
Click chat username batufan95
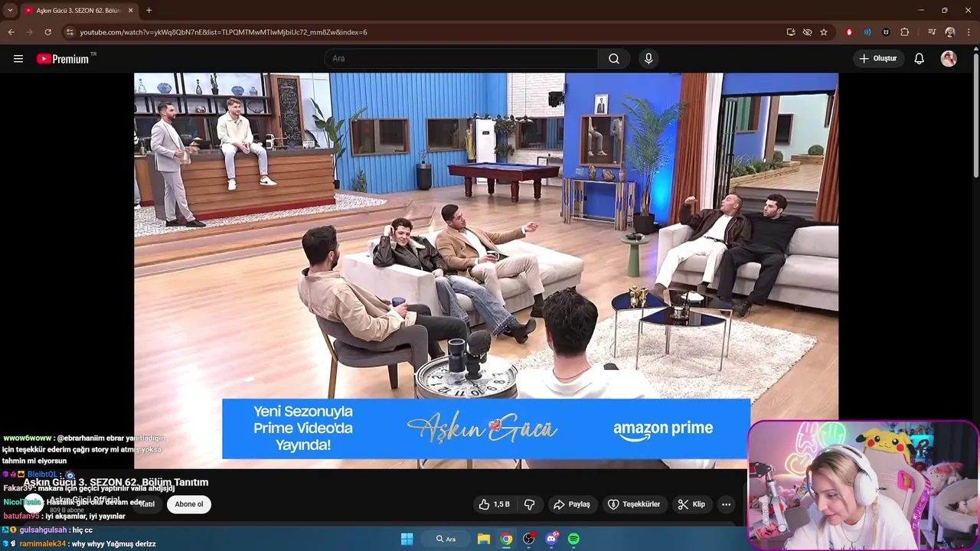click(21, 517)
